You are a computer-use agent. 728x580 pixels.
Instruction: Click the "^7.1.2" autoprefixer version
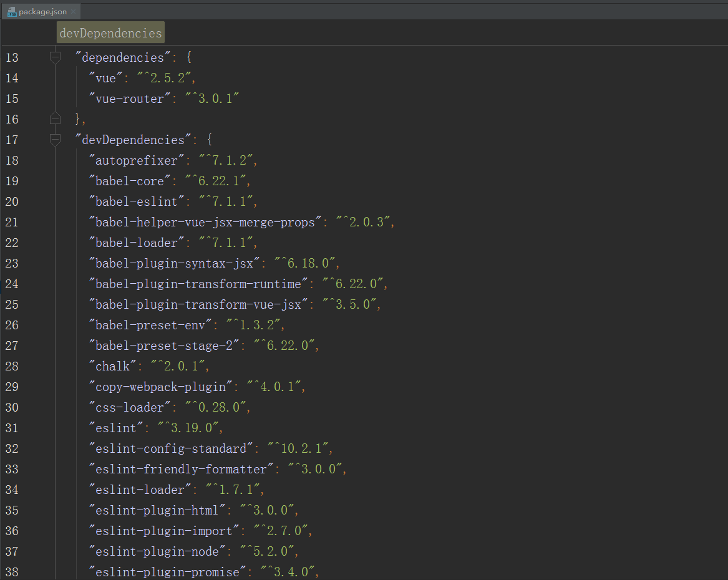[226, 160]
